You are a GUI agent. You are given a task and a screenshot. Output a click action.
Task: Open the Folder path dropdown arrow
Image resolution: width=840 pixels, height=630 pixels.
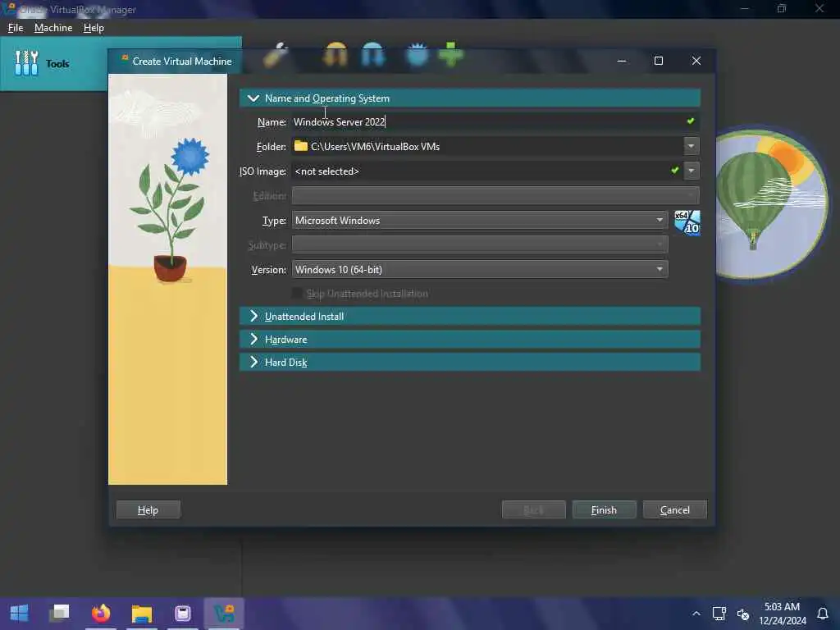691,146
